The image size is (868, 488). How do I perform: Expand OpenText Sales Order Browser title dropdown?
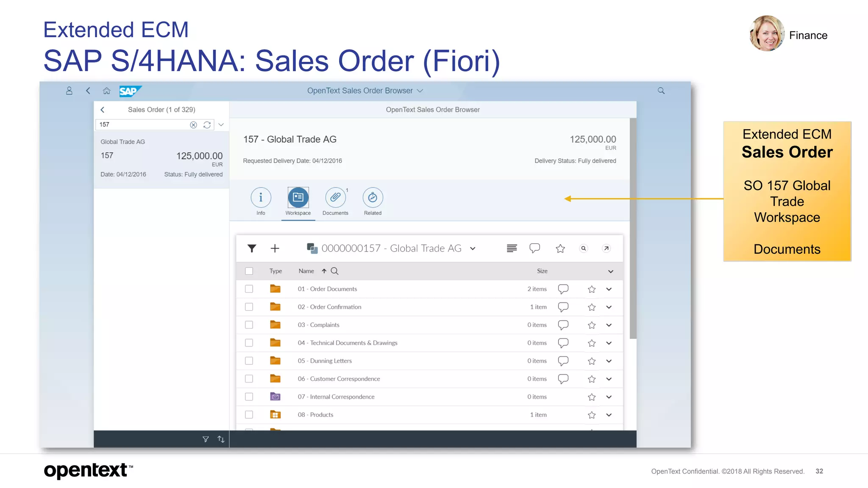pyautogui.click(x=420, y=91)
